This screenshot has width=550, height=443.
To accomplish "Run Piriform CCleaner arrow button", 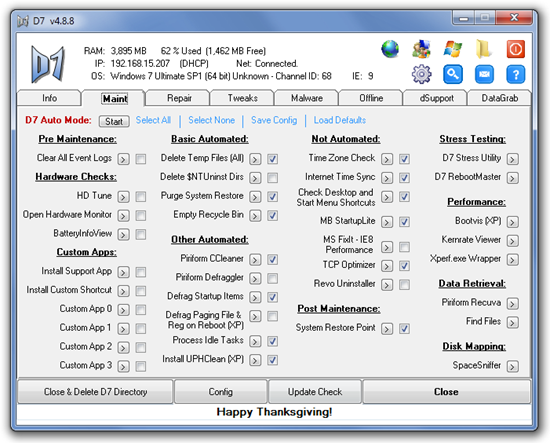I will pos(255,260).
